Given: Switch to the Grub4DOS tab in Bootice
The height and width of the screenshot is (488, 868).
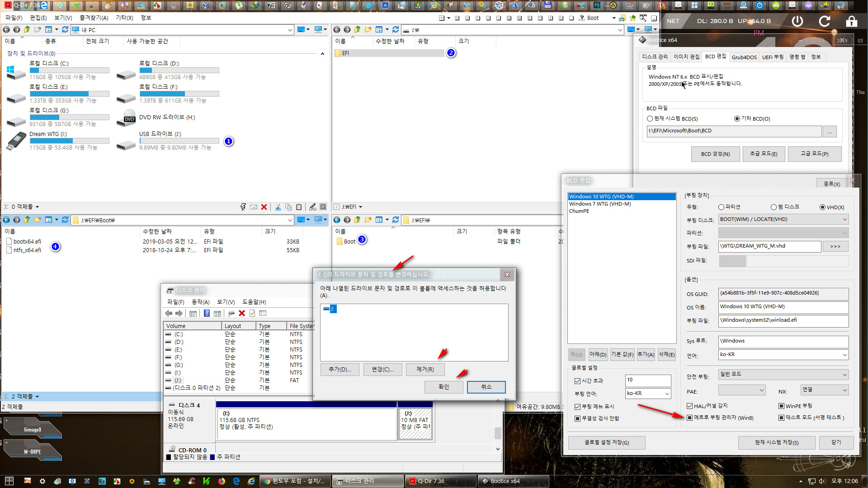Looking at the screenshot, I should (744, 57).
